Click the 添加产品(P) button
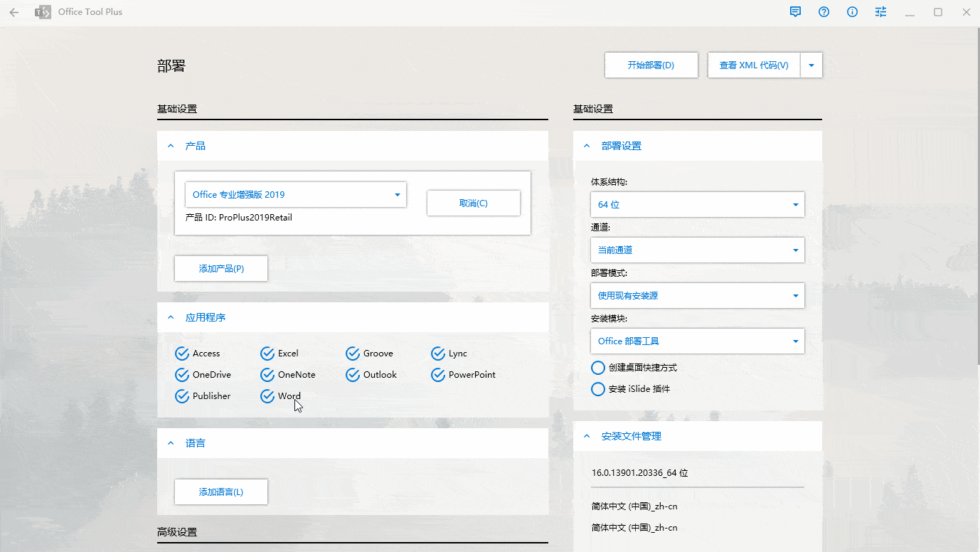This screenshot has height=552, width=980. 221,269
